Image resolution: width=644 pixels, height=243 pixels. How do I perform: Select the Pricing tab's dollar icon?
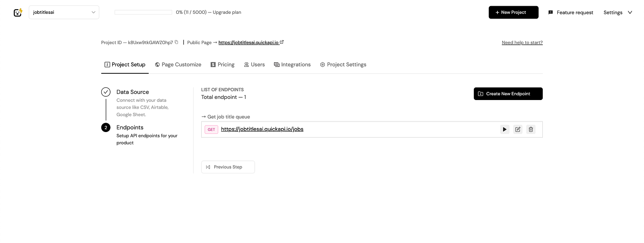[213, 64]
